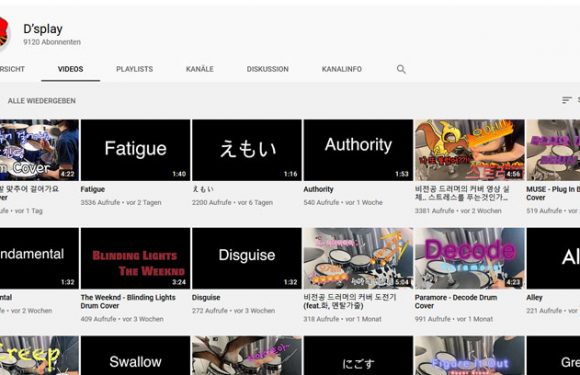Open the Kanalinfo tab
Viewport: 580px width, 375px height.
point(341,69)
